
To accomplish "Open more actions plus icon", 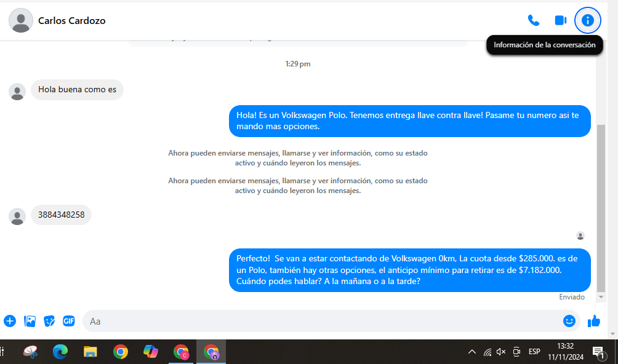I will click(10, 321).
